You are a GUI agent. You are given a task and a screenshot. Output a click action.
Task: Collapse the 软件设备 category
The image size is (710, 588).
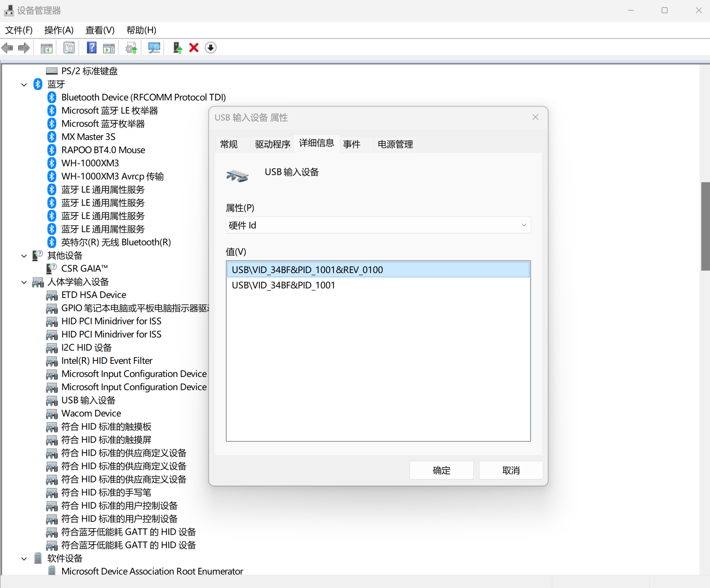tap(24, 559)
